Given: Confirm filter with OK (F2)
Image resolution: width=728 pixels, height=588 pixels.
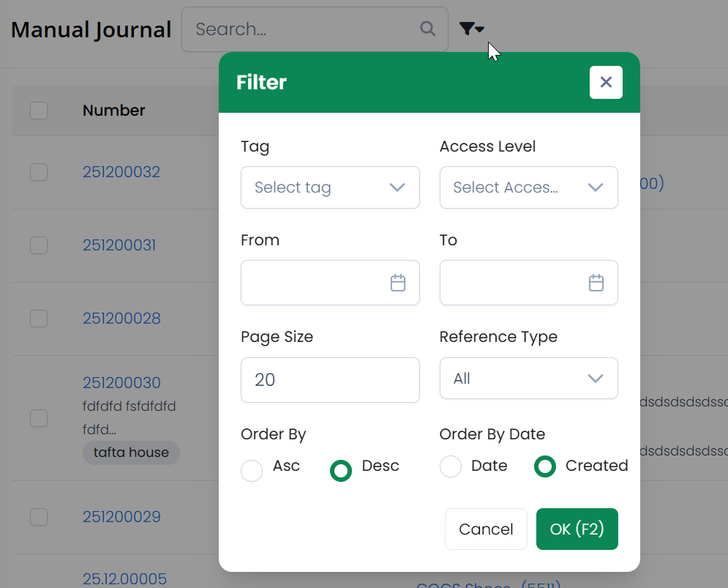Looking at the screenshot, I should [x=577, y=529].
